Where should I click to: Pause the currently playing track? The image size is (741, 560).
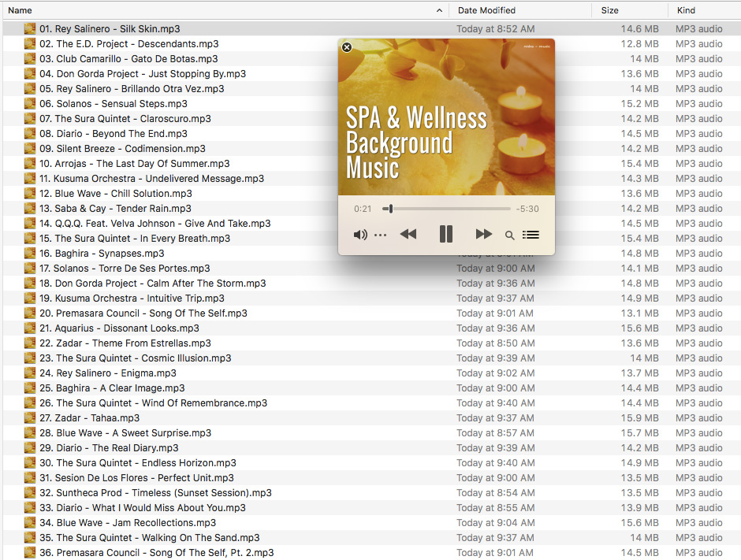(x=445, y=234)
